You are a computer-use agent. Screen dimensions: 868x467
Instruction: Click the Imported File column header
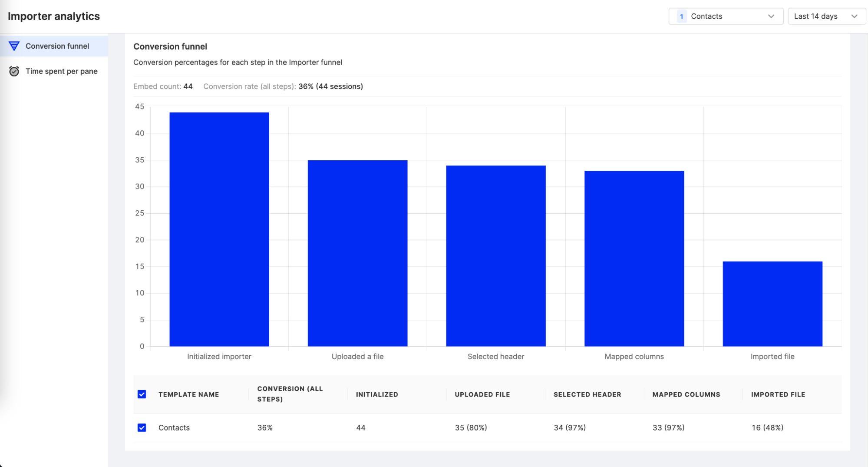[x=778, y=394]
